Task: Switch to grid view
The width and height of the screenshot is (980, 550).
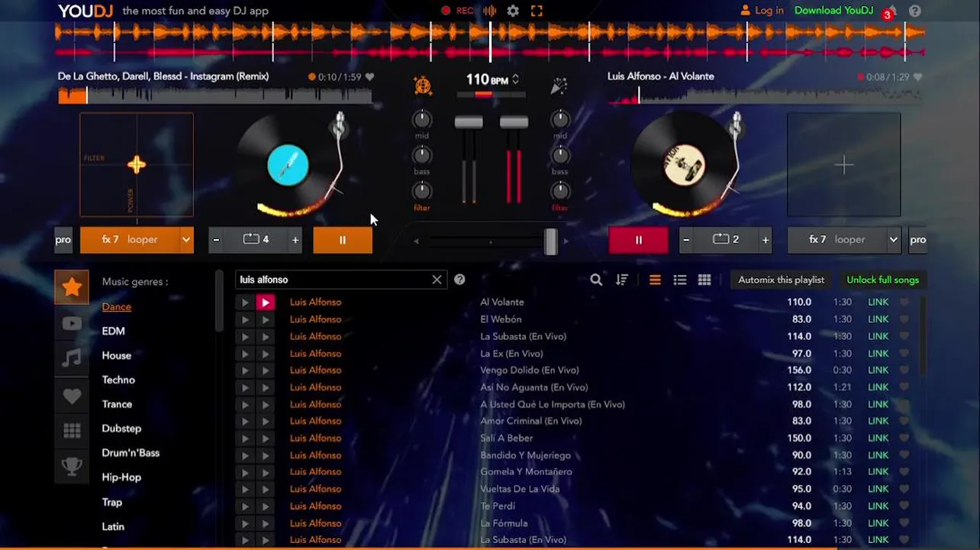Action: (704, 280)
